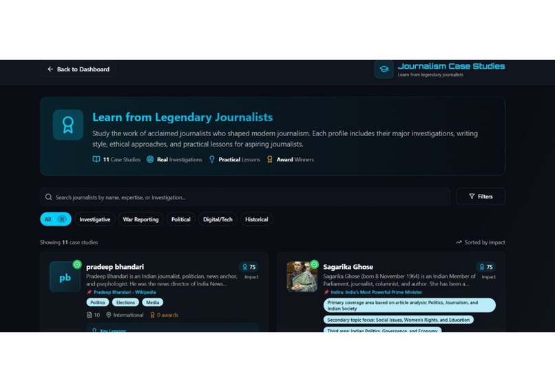Click the pin icon before Indira link
This screenshot has height=392, width=555.
click(x=326, y=292)
